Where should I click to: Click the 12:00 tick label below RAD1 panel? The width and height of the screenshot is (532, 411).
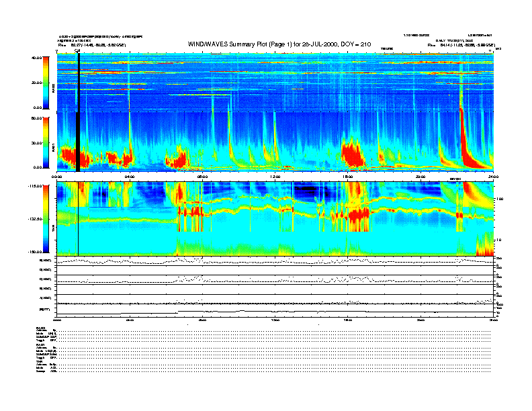tap(275, 177)
